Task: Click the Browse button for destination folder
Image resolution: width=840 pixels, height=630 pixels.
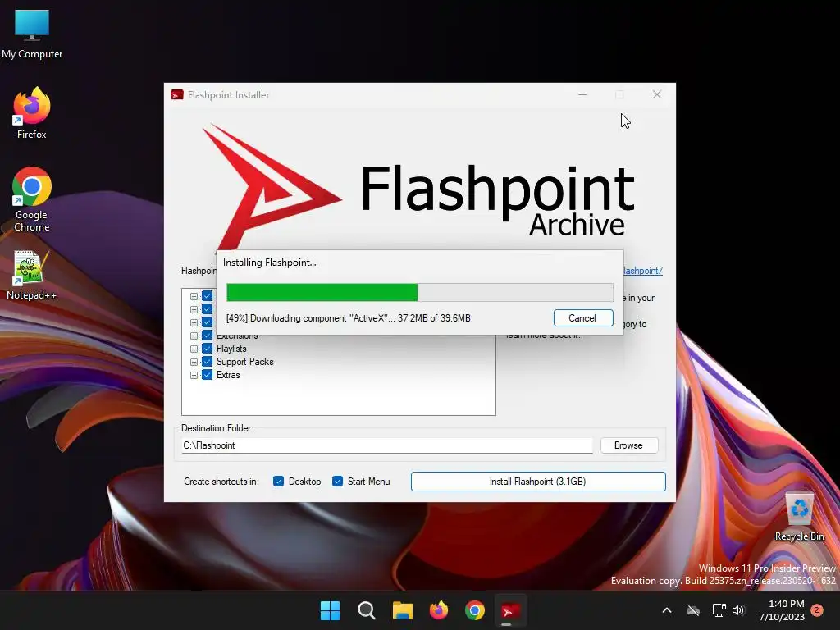Action: click(629, 445)
